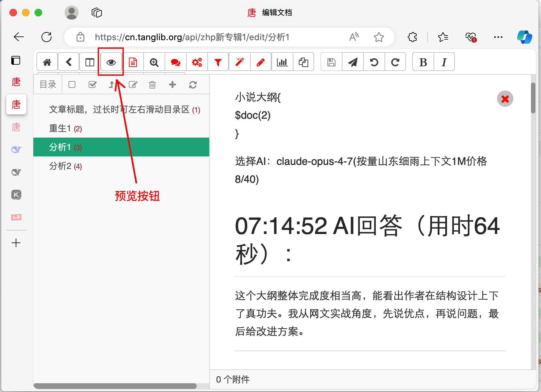541x392 pixels.
Task: Open the 头条 sidebar tab
Action: [16, 217]
